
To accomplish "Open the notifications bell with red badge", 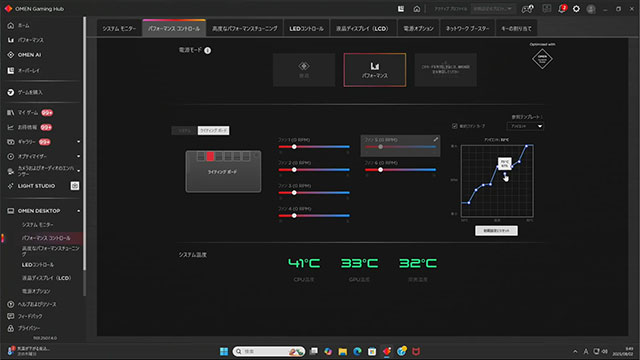I will (562, 9).
